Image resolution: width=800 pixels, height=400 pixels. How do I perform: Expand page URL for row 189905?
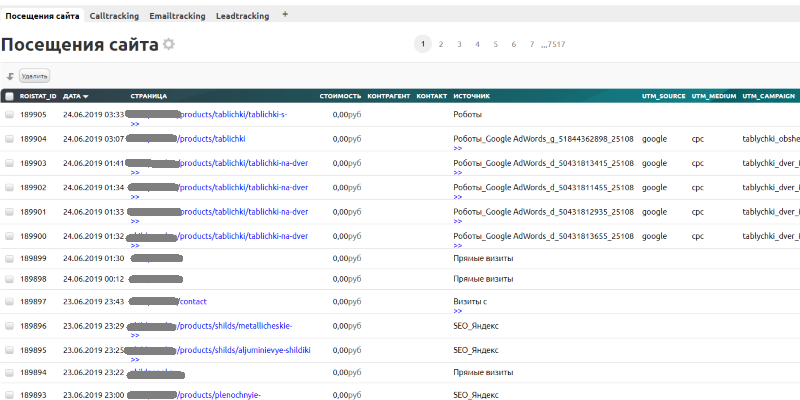pos(135,124)
